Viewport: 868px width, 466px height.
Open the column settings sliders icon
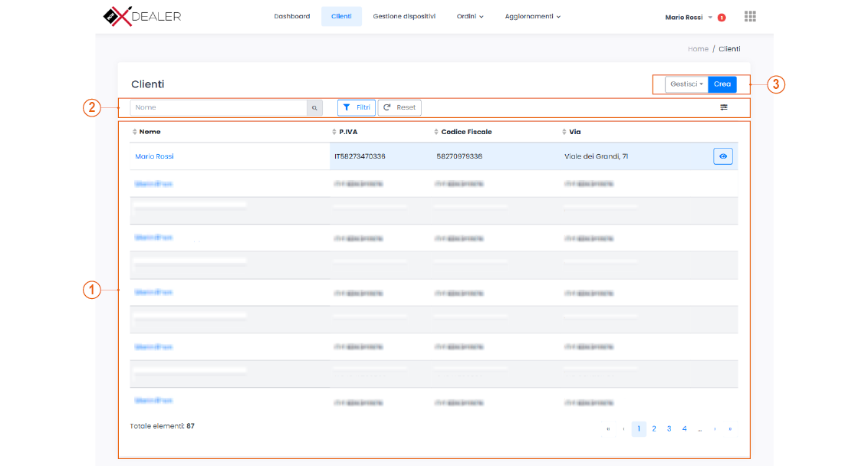(x=723, y=107)
